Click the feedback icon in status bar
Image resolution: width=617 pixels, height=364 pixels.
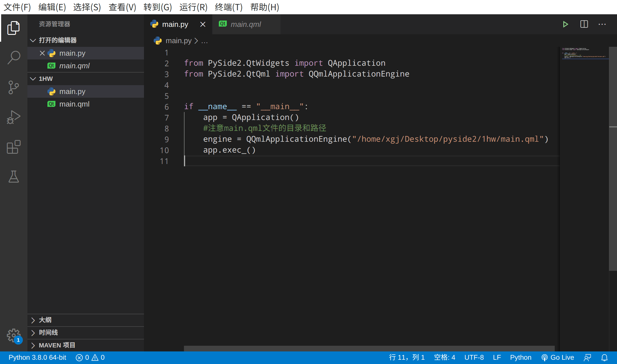(x=587, y=357)
